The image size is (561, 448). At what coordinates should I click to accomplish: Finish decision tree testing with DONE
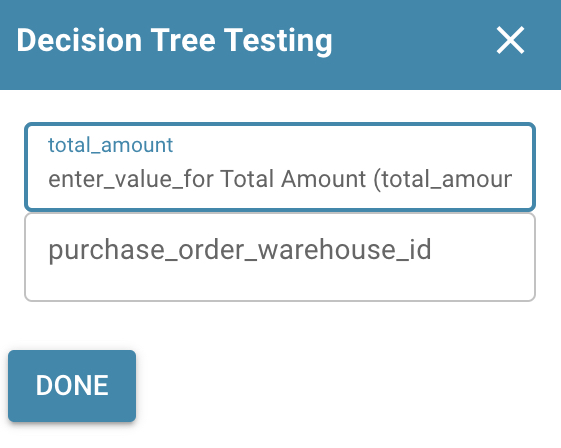point(72,386)
